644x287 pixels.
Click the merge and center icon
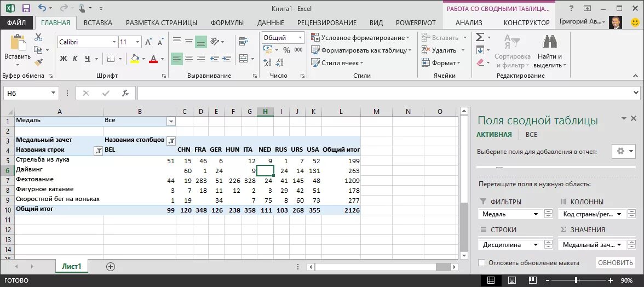point(244,59)
